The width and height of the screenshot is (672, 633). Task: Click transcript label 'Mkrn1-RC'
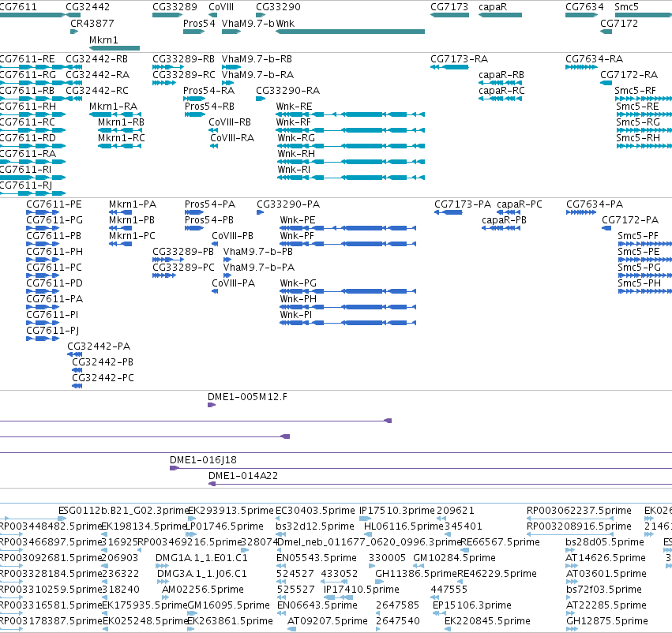coord(122,138)
